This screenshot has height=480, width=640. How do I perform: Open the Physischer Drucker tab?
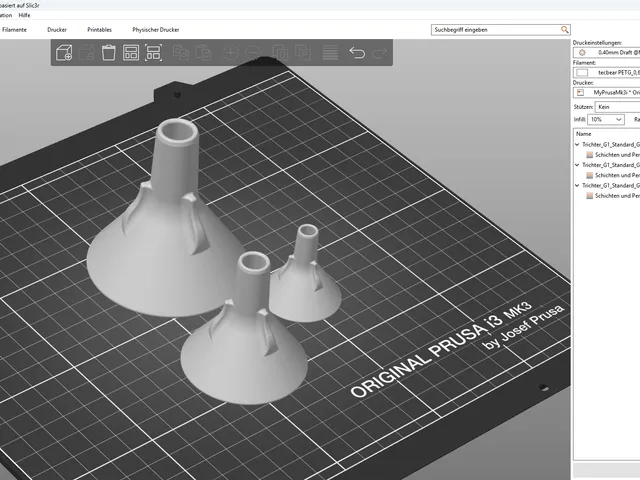(x=156, y=30)
